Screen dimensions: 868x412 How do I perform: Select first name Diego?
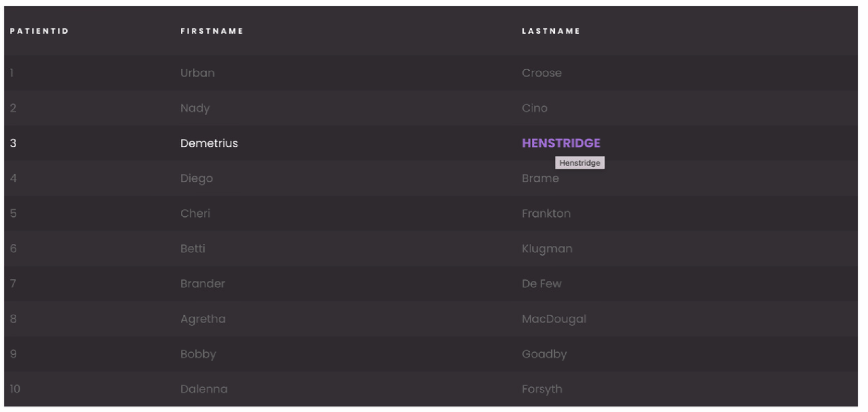pyautogui.click(x=197, y=178)
